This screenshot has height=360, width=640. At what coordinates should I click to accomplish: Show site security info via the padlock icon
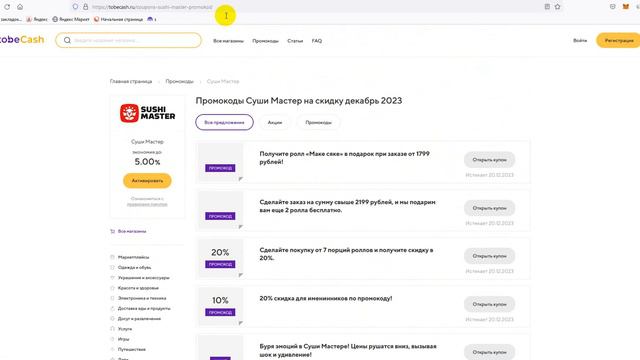tap(85, 7)
